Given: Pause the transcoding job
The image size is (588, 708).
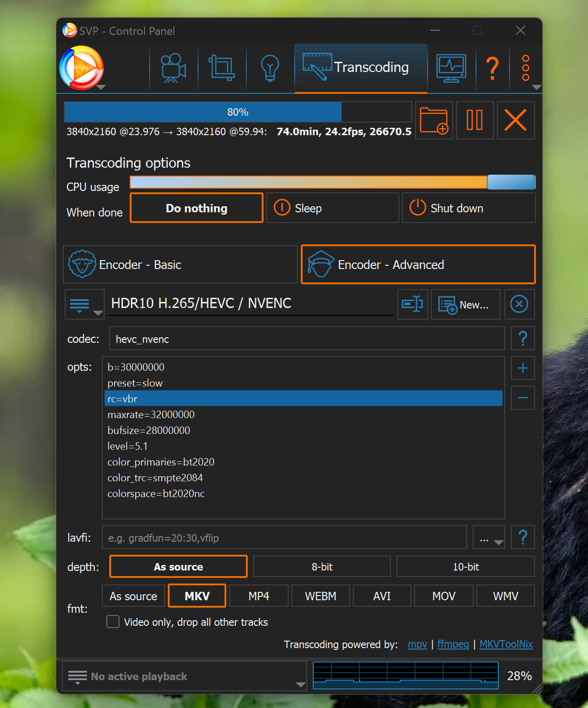Looking at the screenshot, I should pyautogui.click(x=475, y=121).
